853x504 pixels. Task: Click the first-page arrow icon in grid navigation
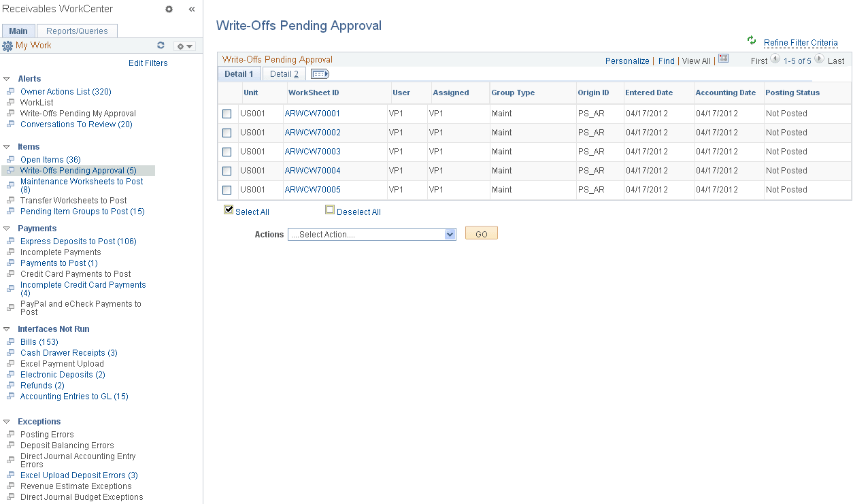tap(775, 59)
